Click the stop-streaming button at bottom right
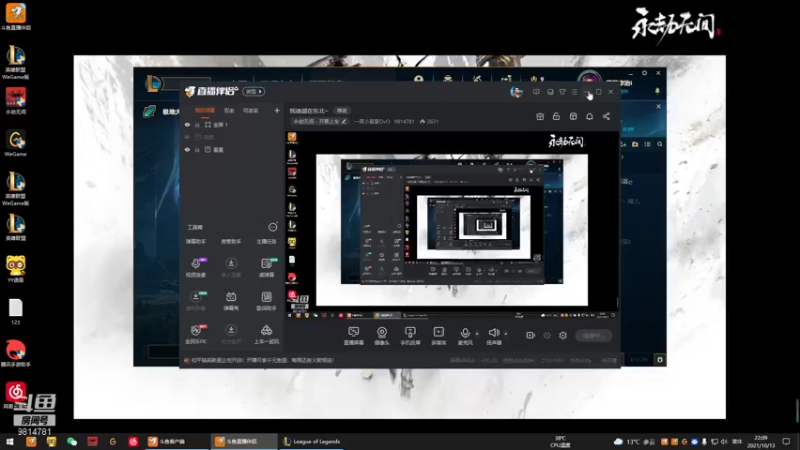The height and width of the screenshot is (450, 800). [x=593, y=335]
